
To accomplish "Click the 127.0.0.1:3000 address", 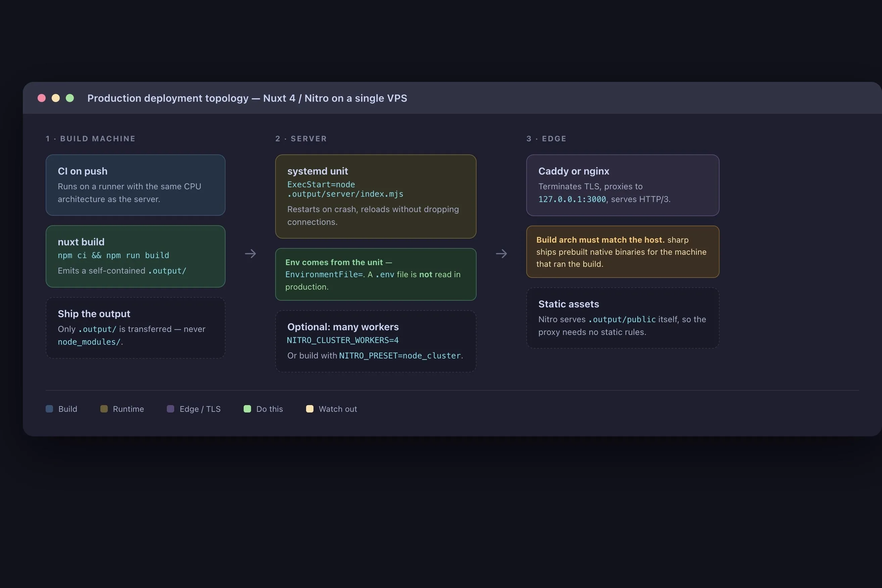I will [x=572, y=199].
